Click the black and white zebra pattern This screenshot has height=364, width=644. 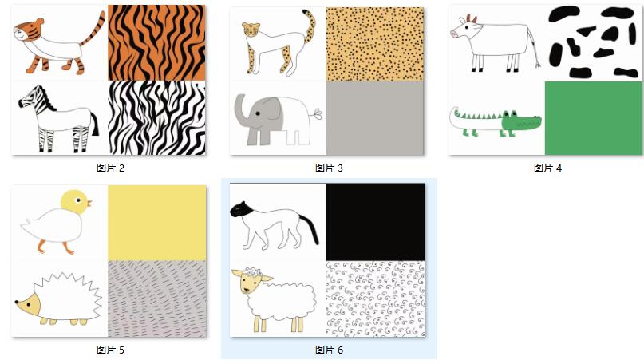tap(156, 118)
